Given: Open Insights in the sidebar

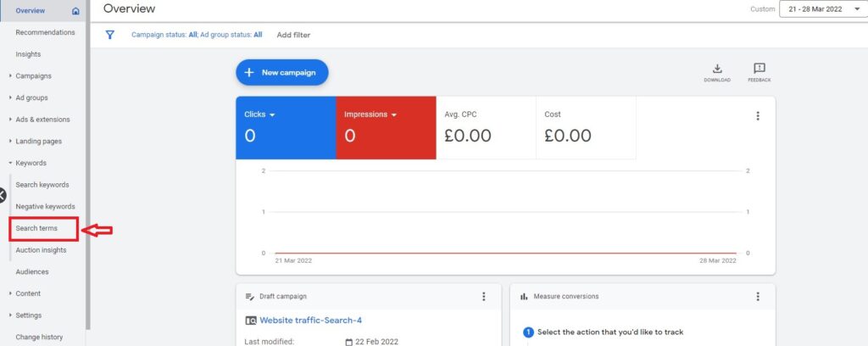Looking at the screenshot, I should 28,54.
